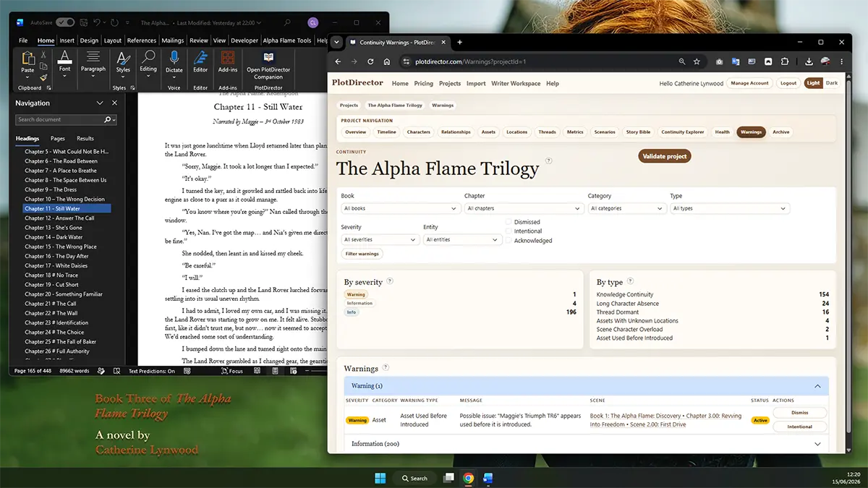Mark the warning as Intentional
This screenshot has width=868, height=488.
pos(799,427)
